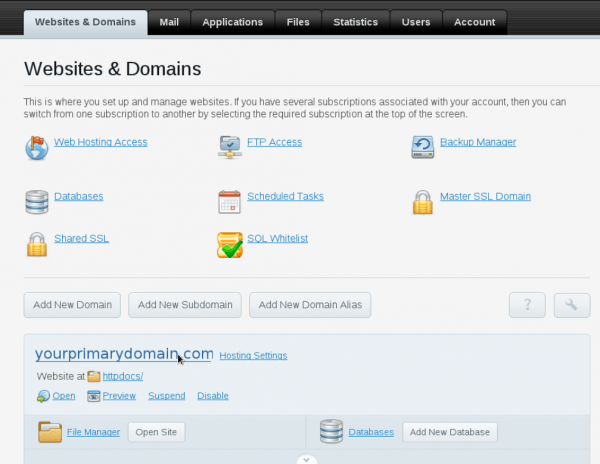Image resolution: width=600 pixels, height=464 pixels.
Task: Click the wrench settings button
Action: (x=571, y=305)
